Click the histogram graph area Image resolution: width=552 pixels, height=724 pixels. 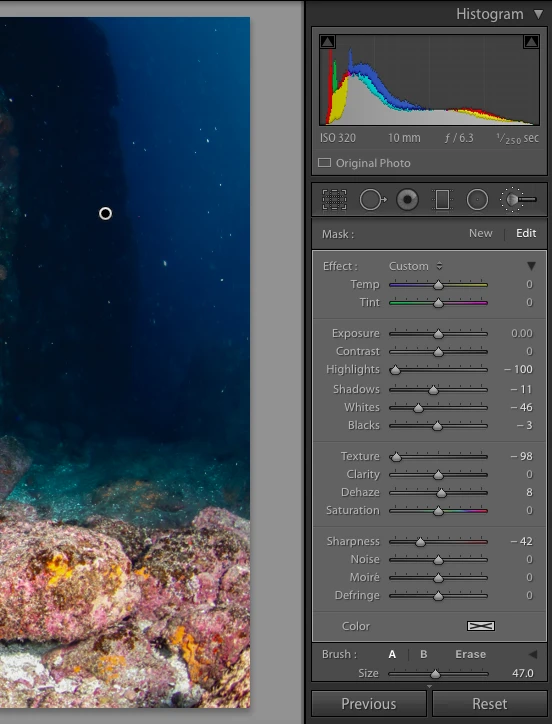[429, 79]
